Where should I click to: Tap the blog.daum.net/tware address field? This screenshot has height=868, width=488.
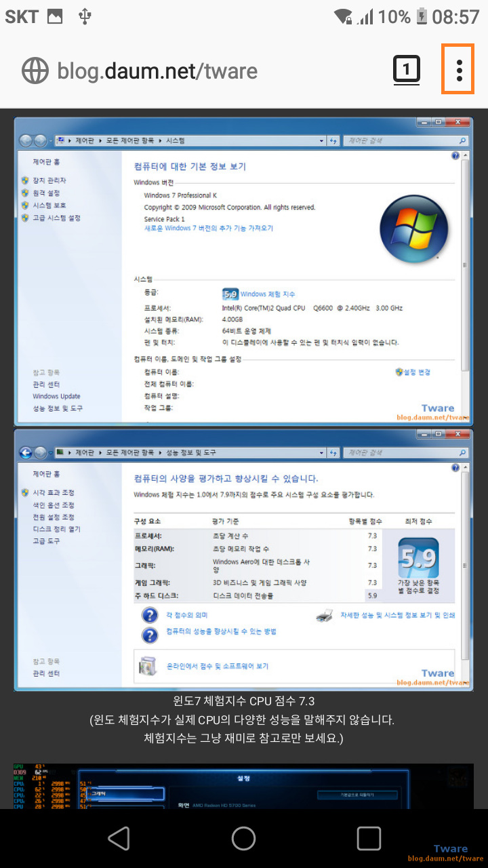point(157,71)
